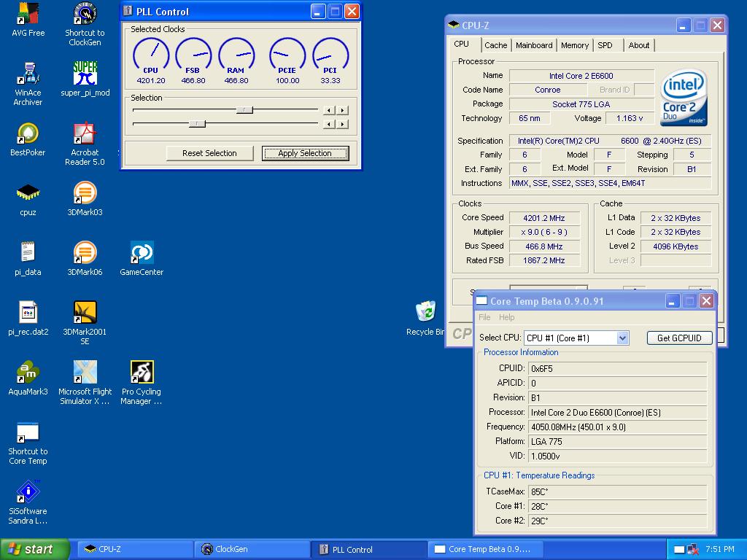Click the Core Speed value 4201.2 MHz
747x560 pixels.
click(x=544, y=218)
